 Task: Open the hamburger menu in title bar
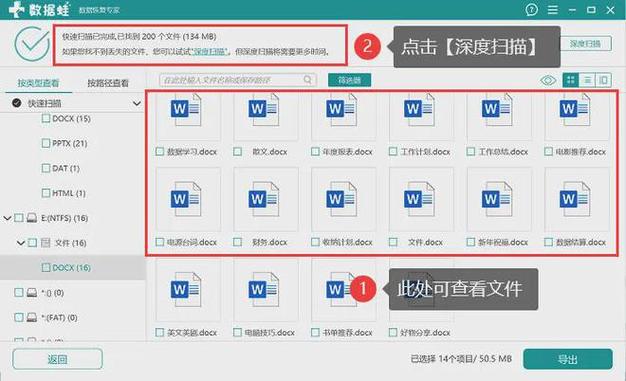click(553, 10)
